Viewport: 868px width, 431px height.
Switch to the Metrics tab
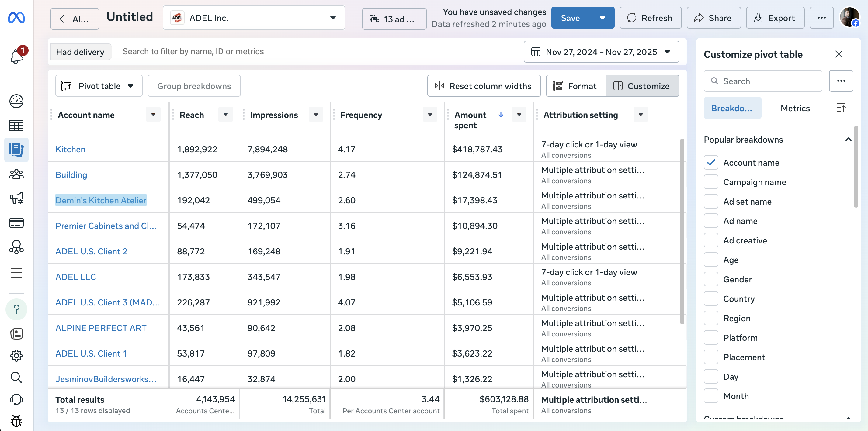tap(795, 108)
